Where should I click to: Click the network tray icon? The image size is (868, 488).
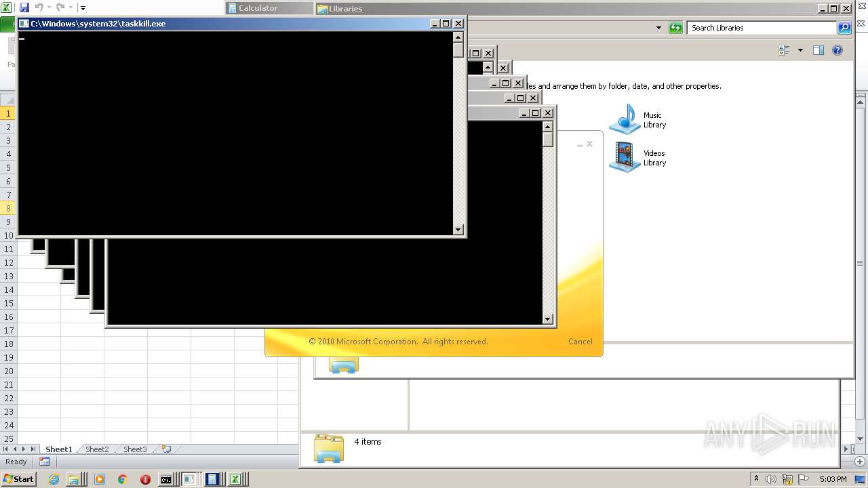point(787,479)
